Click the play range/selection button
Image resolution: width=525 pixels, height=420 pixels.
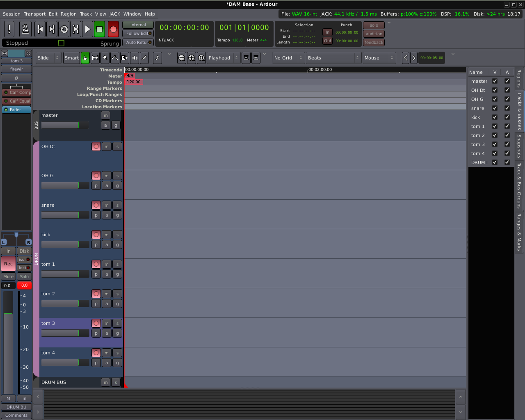click(76, 29)
